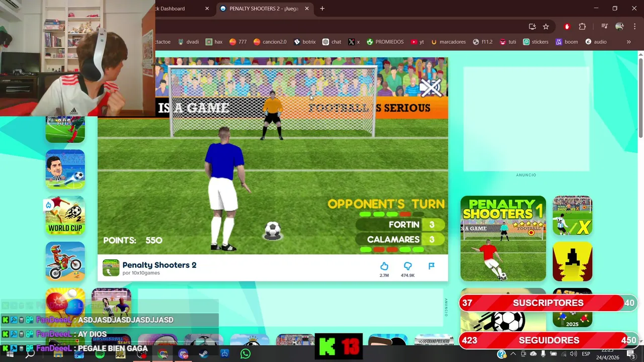The width and height of the screenshot is (644, 362).
Task: Open the ESP language selector
Action: point(586,354)
